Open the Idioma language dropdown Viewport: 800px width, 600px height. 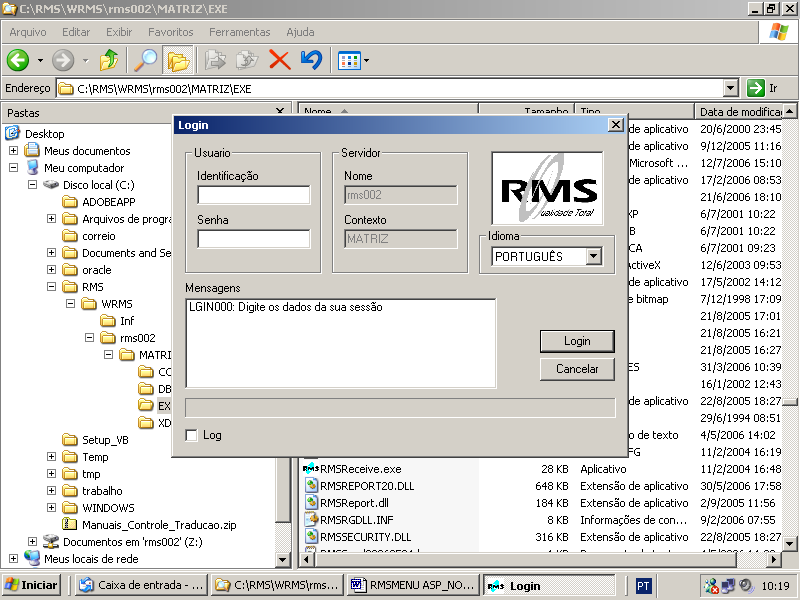[593, 257]
